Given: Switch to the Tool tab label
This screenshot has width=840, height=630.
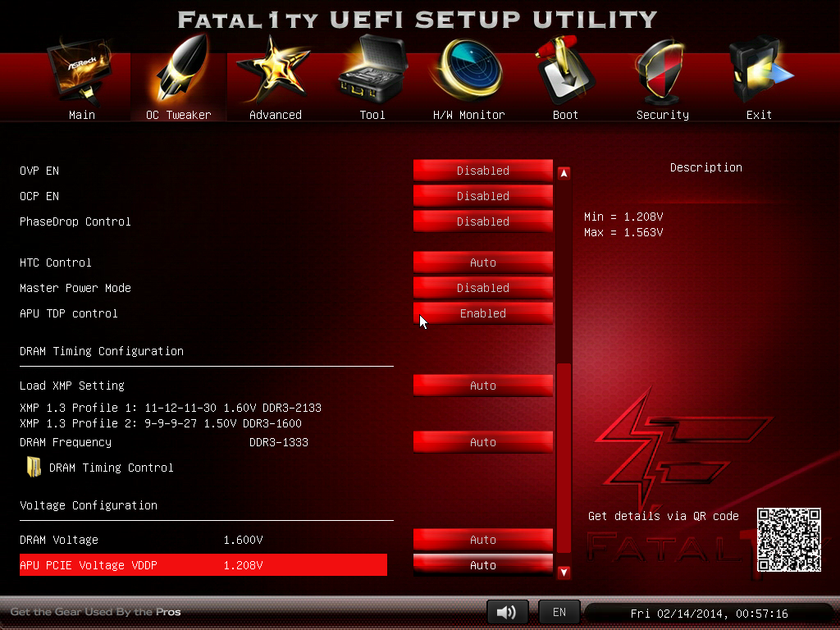Looking at the screenshot, I should (372, 115).
